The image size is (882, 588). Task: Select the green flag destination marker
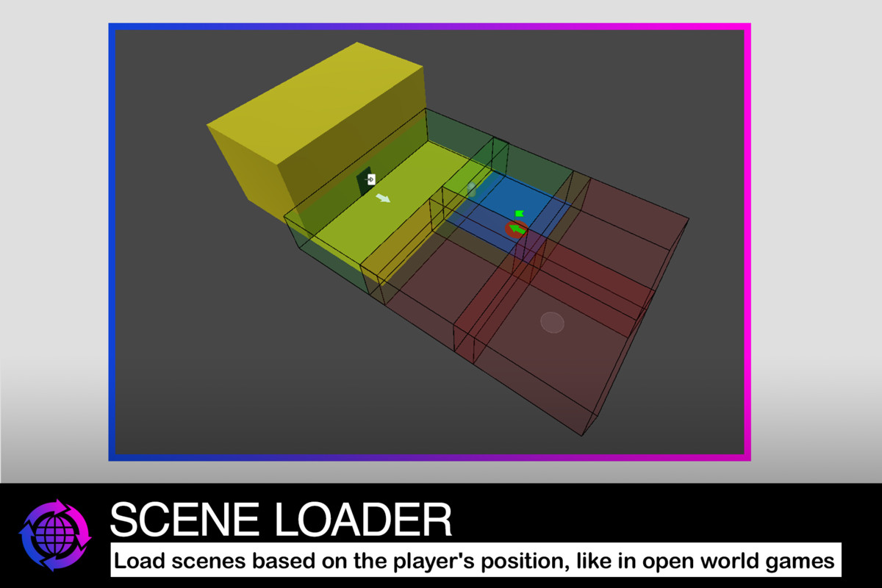point(519,213)
